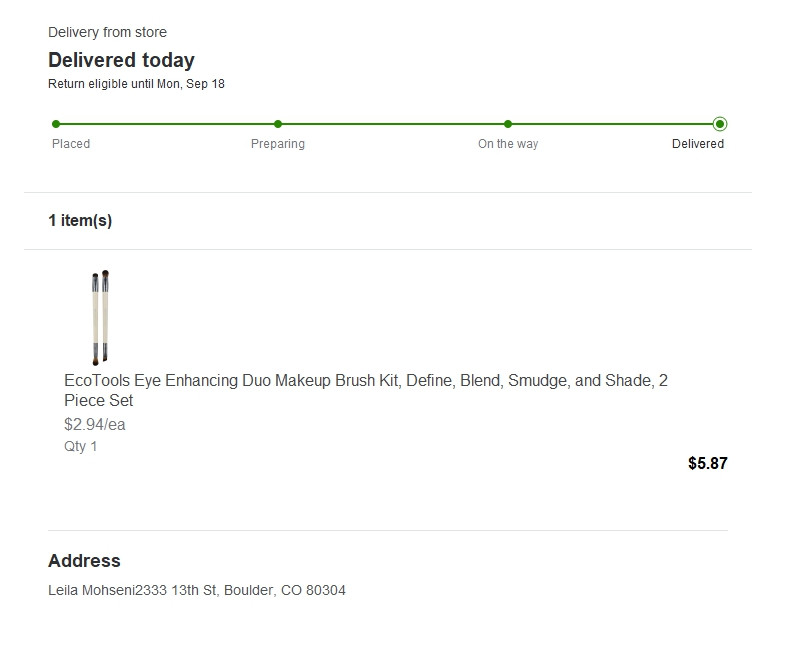Open the makeup brush product thumbnail
Screen dimensions: 800x666
click(x=100, y=317)
